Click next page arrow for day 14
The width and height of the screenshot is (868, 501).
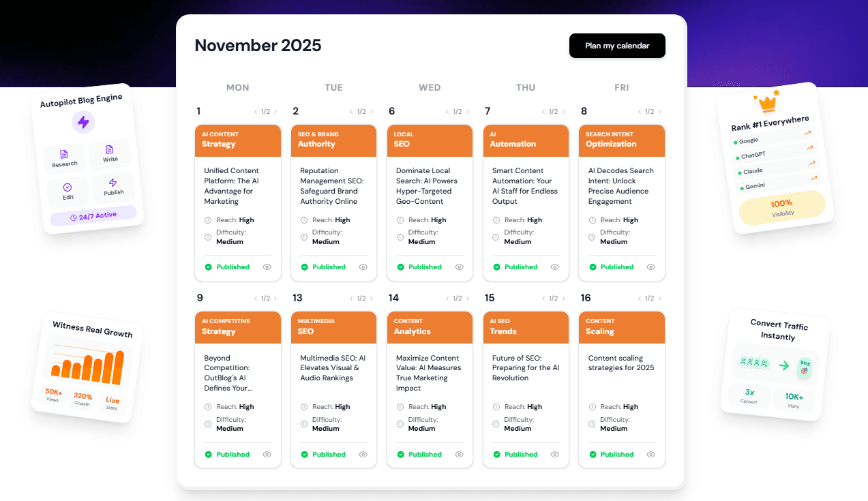coord(468,299)
